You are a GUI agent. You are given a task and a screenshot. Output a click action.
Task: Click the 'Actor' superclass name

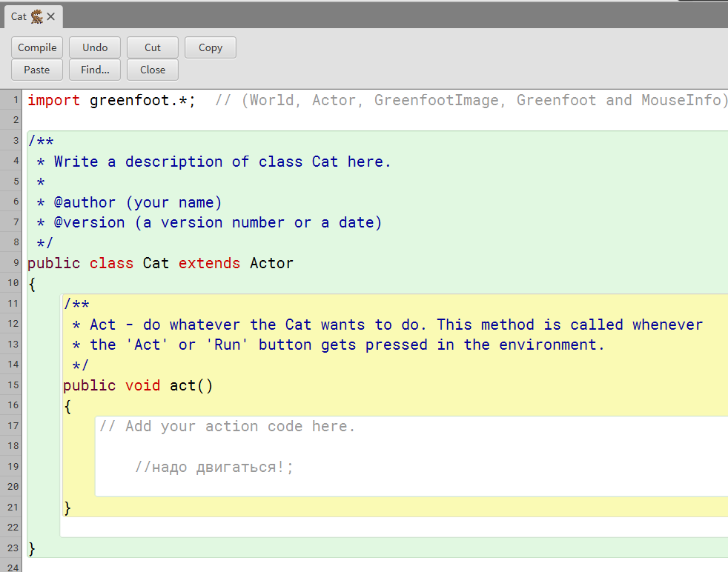tap(271, 263)
